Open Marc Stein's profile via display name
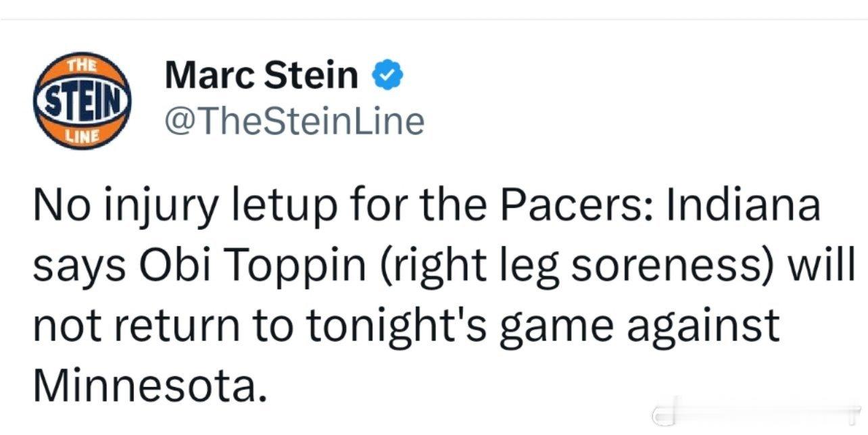Screen dimensions: 868x435 tap(262, 75)
